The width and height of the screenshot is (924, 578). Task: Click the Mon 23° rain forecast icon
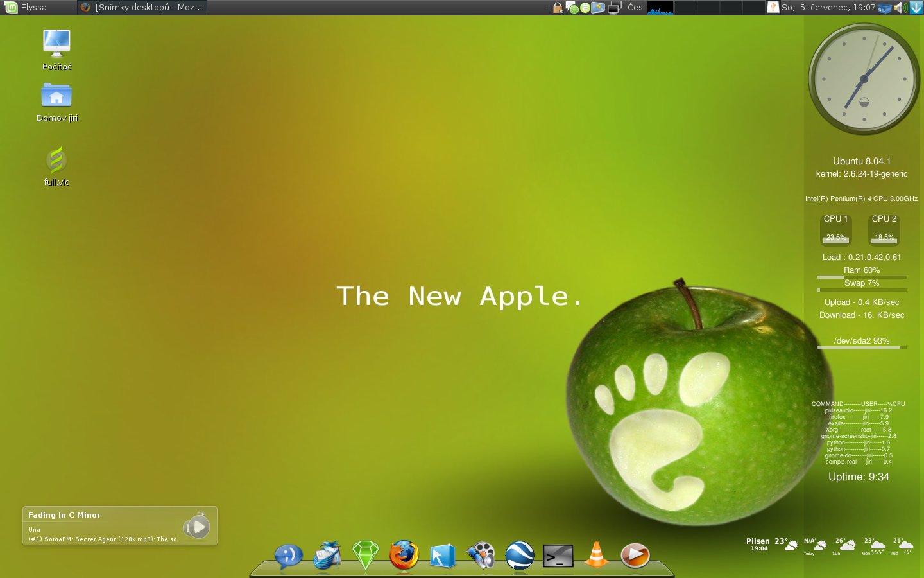tap(877, 548)
